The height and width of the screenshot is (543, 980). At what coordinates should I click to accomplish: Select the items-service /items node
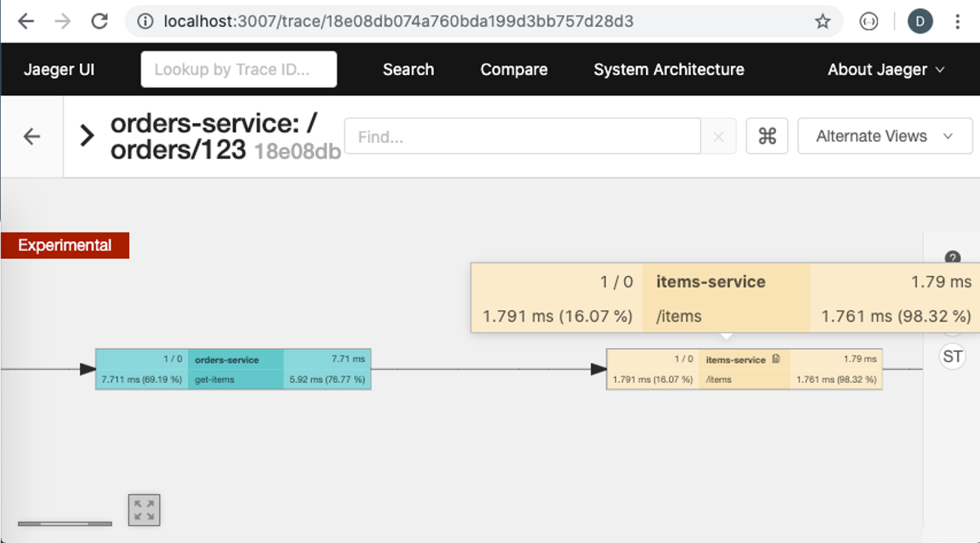[x=744, y=369]
